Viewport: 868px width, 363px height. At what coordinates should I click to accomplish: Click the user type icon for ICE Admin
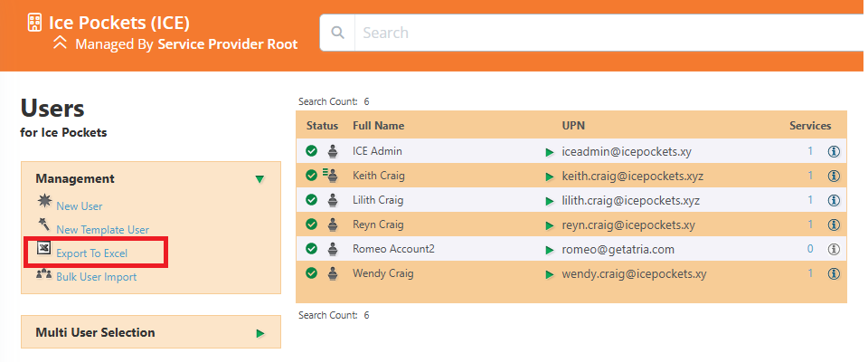(x=333, y=151)
